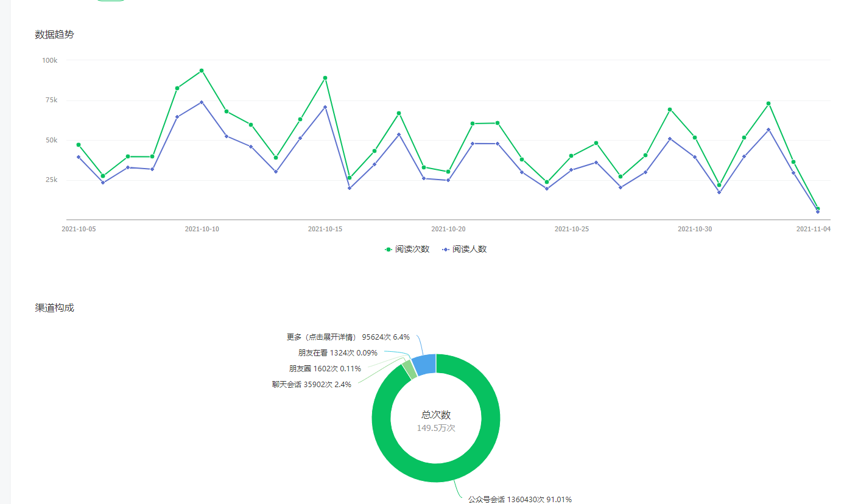Click the 2021-10-15 axis date label
The height and width of the screenshot is (504, 858).
tap(325, 229)
